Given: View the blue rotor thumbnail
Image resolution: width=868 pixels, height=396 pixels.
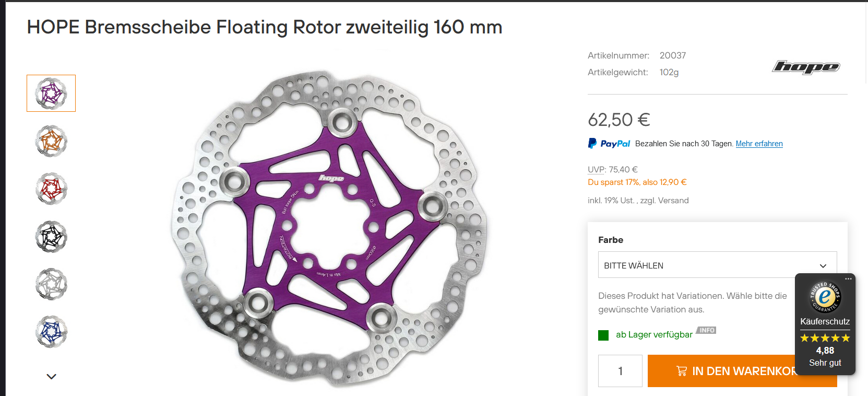Looking at the screenshot, I should click(x=51, y=332).
